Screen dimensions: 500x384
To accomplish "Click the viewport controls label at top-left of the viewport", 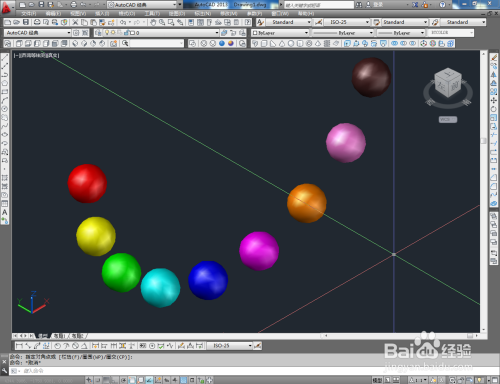I will coord(37,55).
